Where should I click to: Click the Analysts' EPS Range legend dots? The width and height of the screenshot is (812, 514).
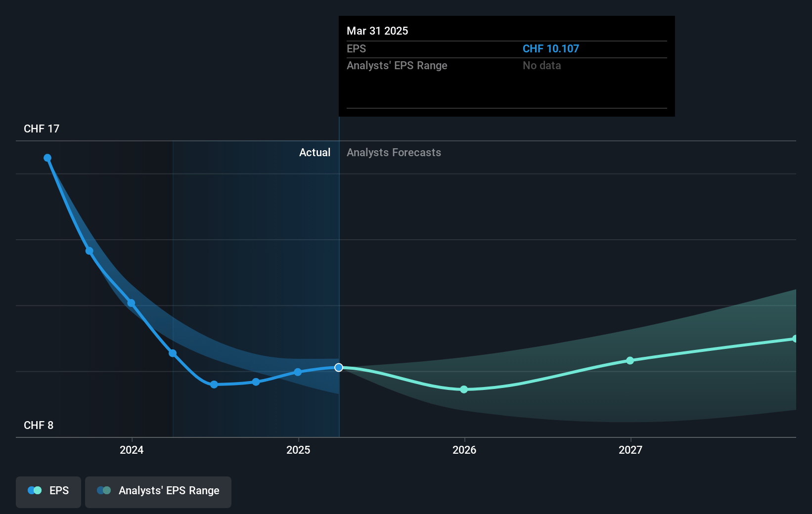(104, 490)
